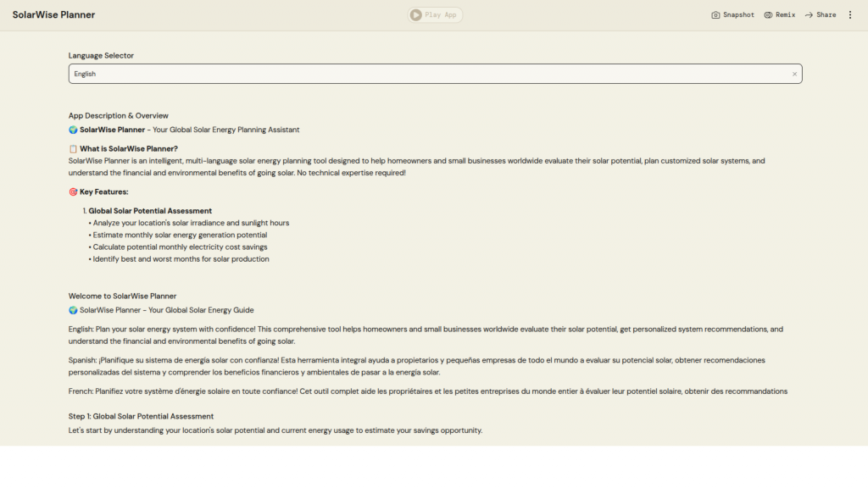Click the App Description & Overview heading
The image size is (868, 488).
tap(119, 116)
